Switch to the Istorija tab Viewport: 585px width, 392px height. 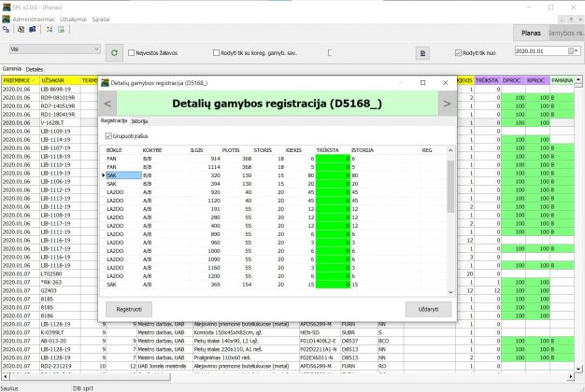tap(139, 121)
